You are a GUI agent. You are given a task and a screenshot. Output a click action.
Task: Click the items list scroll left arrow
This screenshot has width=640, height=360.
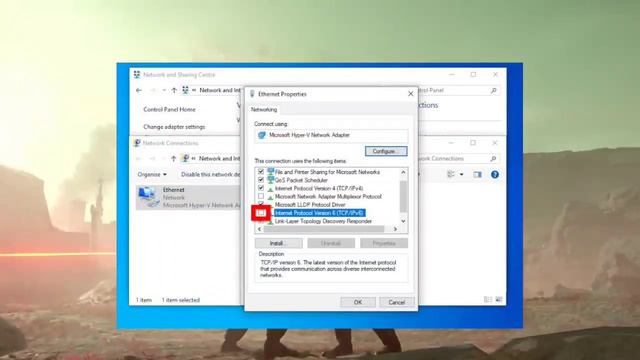coord(260,229)
